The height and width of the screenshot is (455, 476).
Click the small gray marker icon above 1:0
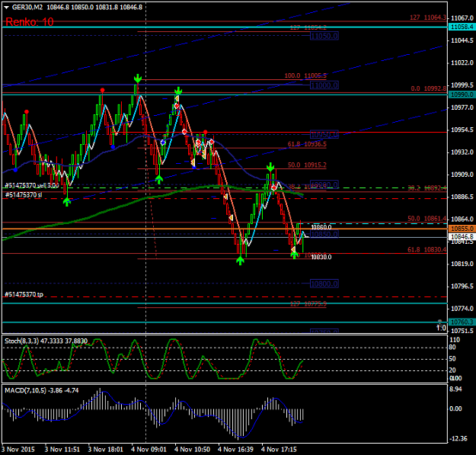(440, 322)
